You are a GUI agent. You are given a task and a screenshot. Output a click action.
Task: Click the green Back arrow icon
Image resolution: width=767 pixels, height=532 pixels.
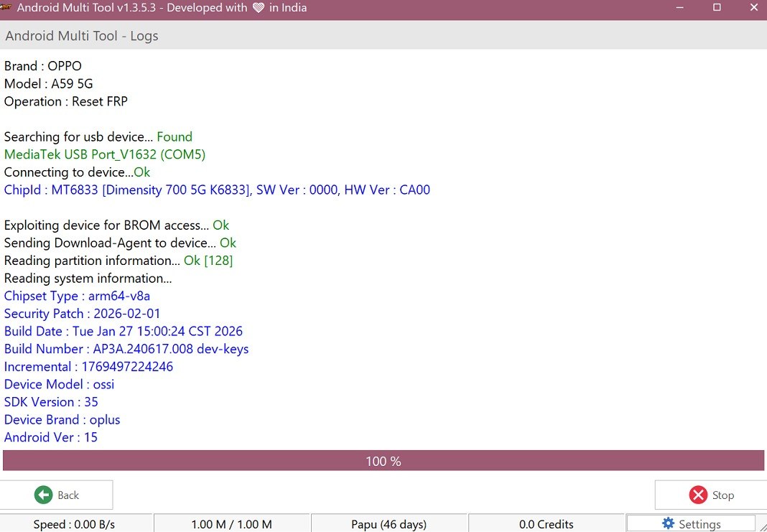pos(44,495)
